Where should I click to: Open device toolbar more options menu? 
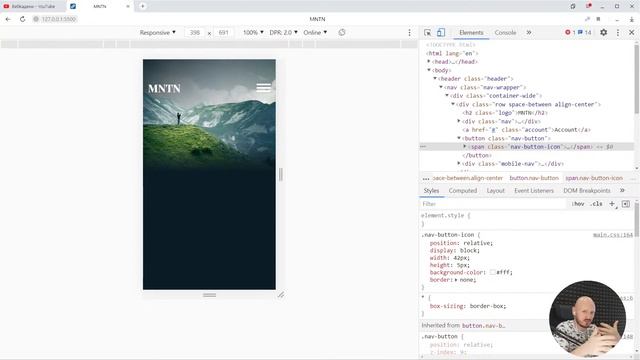click(409, 33)
